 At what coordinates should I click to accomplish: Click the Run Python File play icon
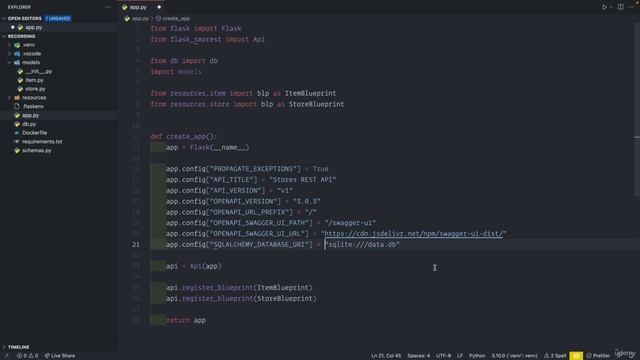click(604, 7)
